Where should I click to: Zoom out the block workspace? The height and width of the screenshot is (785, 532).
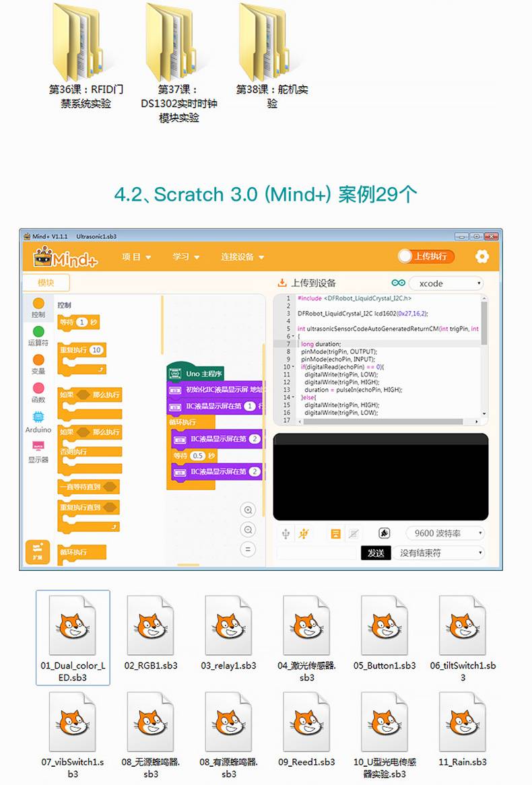click(x=248, y=530)
